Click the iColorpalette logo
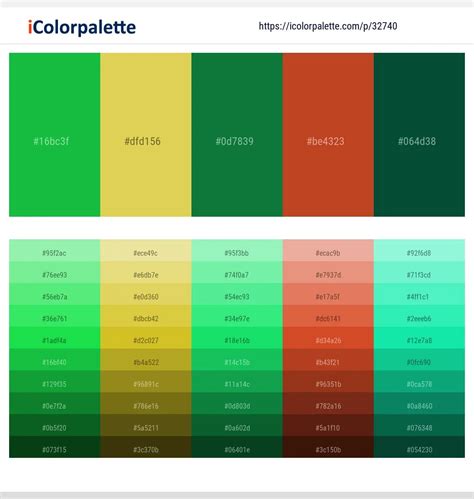This screenshot has width=474, height=499. (82, 27)
